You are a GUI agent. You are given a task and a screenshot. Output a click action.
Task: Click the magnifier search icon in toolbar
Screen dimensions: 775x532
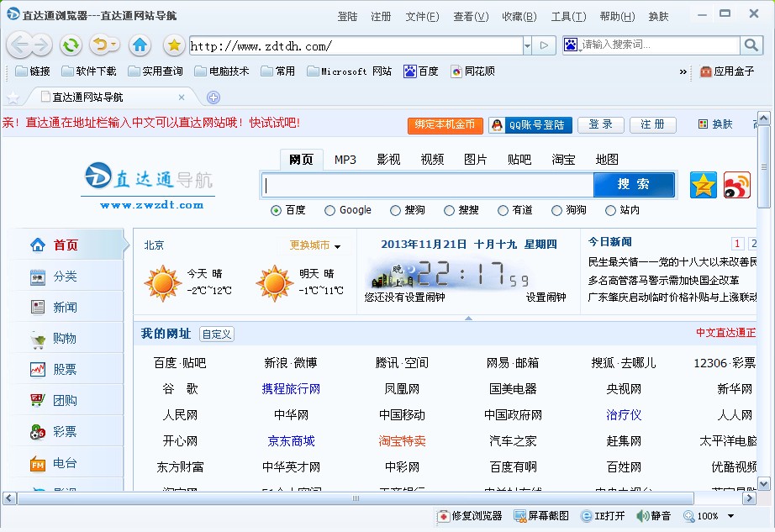751,45
